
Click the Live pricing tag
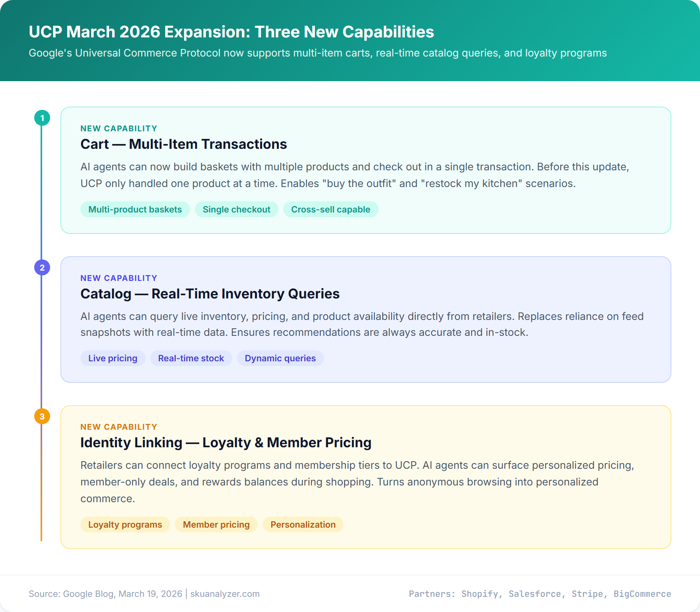pyautogui.click(x=113, y=358)
